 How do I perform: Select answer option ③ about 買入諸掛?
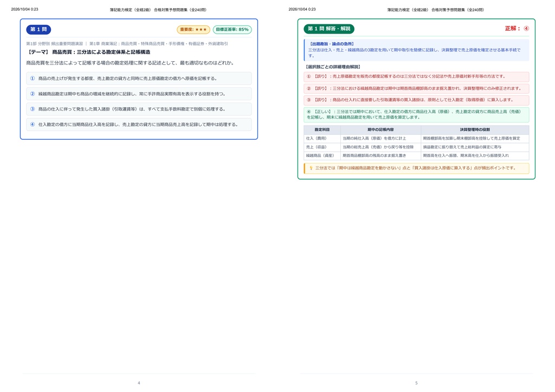pos(139,109)
